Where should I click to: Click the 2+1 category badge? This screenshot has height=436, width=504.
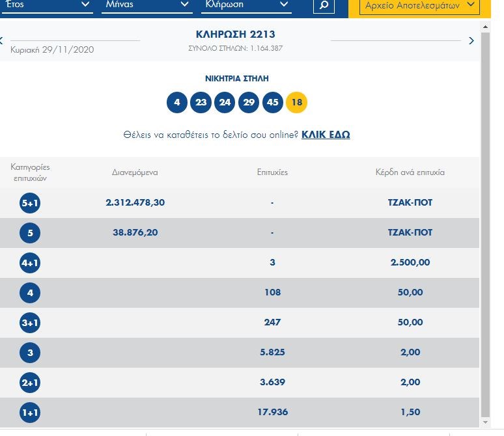[x=30, y=383]
